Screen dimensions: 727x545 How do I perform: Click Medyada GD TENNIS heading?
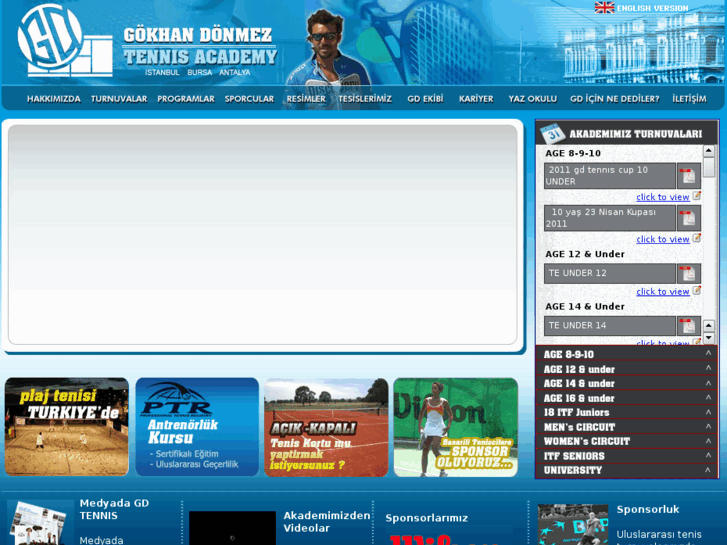point(114,509)
